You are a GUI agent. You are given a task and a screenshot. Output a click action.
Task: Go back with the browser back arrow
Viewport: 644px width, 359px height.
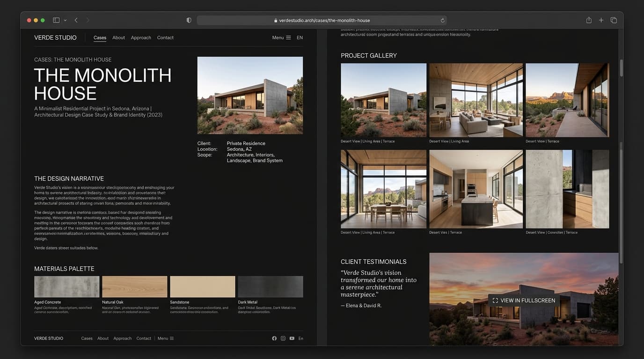76,20
